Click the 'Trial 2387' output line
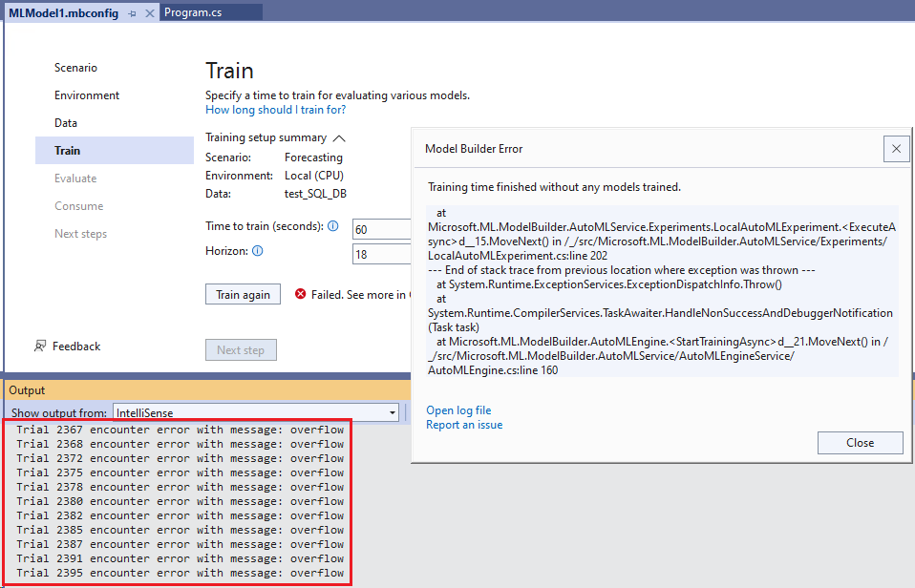915x588 pixels. tap(180, 544)
